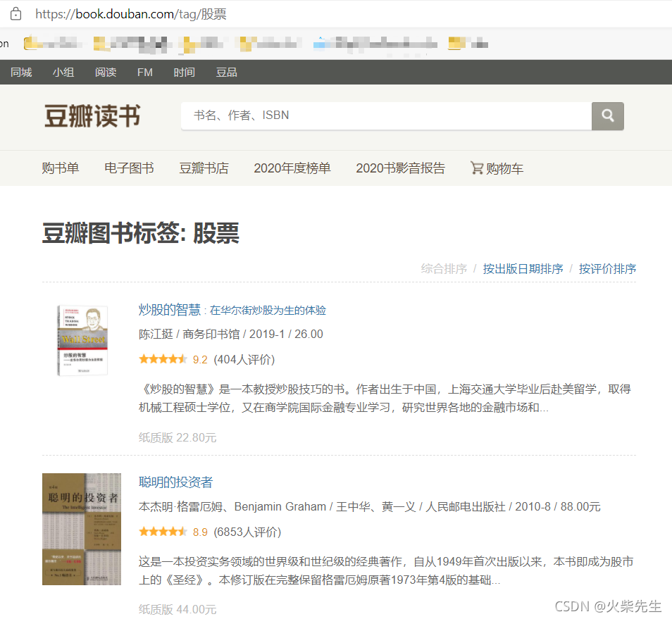
Task: Open the 购物车 shopping cart
Action: 497,168
